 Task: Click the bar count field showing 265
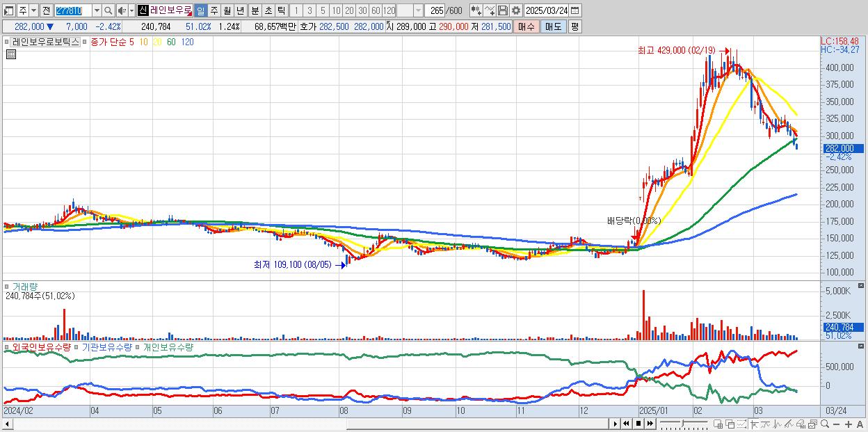(435, 10)
